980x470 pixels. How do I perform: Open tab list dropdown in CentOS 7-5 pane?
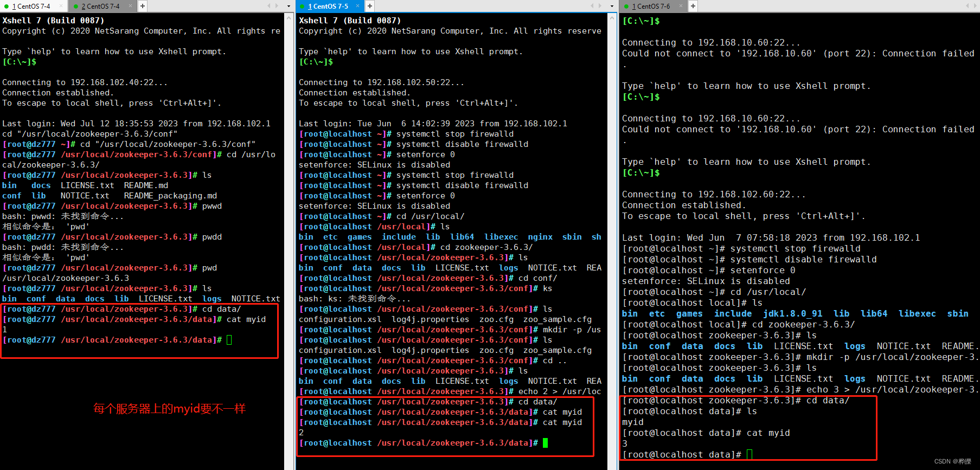(x=612, y=6)
